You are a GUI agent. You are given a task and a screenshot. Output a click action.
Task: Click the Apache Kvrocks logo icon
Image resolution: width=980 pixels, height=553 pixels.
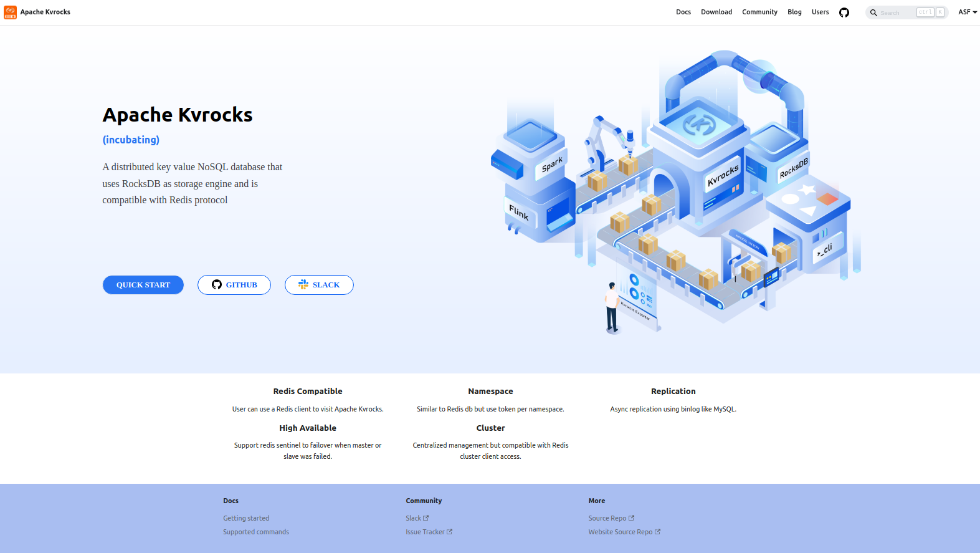click(x=11, y=12)
